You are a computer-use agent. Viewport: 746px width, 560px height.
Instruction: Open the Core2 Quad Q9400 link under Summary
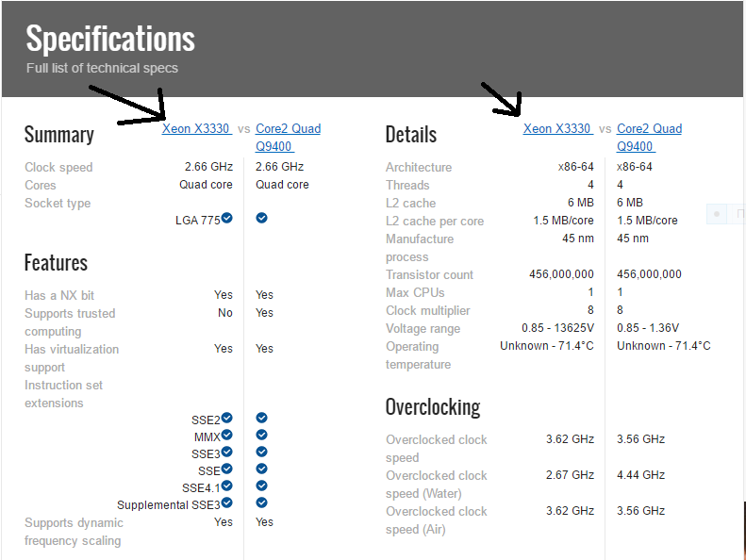pos(288,137)
